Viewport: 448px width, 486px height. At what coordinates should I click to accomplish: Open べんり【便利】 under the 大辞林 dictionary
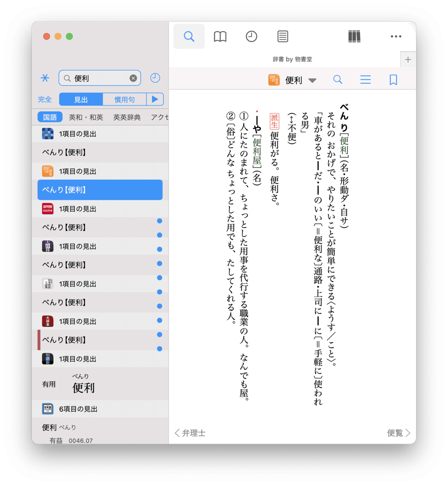[x=100, y=265]
